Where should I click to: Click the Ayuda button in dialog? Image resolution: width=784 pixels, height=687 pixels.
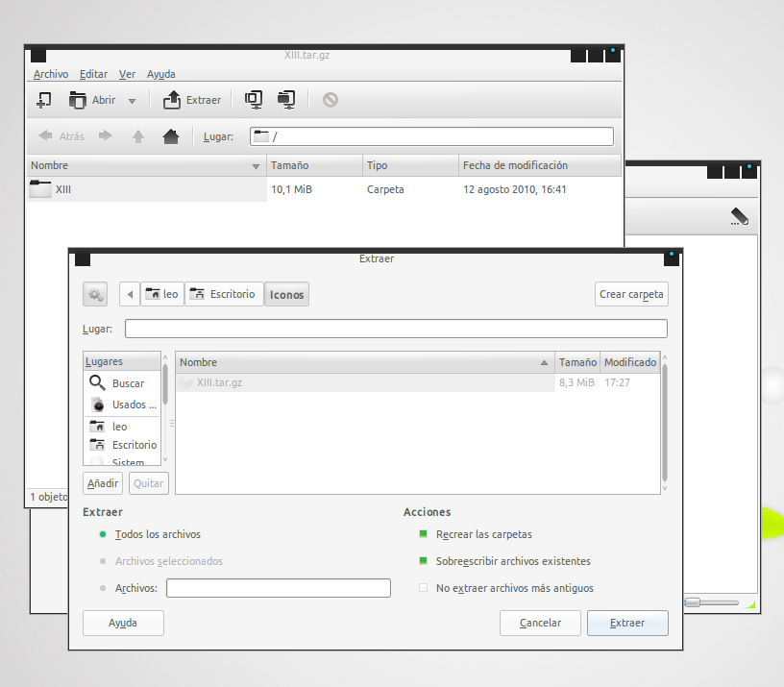[123, 623]
